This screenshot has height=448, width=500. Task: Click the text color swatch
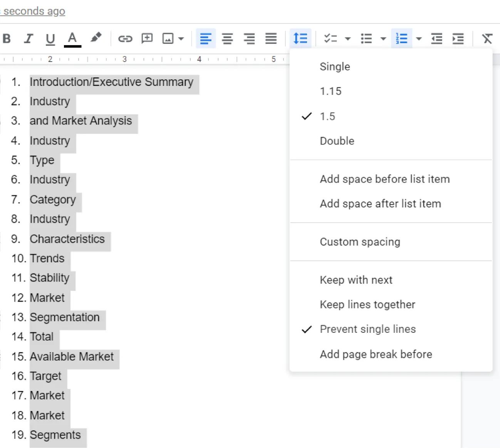tap(72, 39)
